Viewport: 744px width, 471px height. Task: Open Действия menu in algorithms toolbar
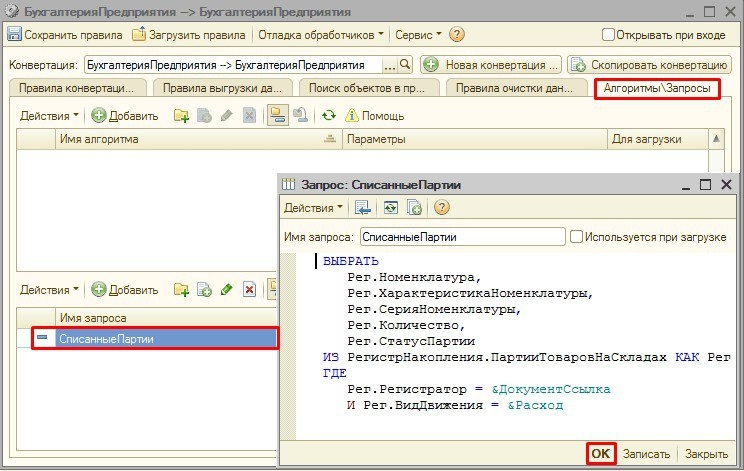49,116
